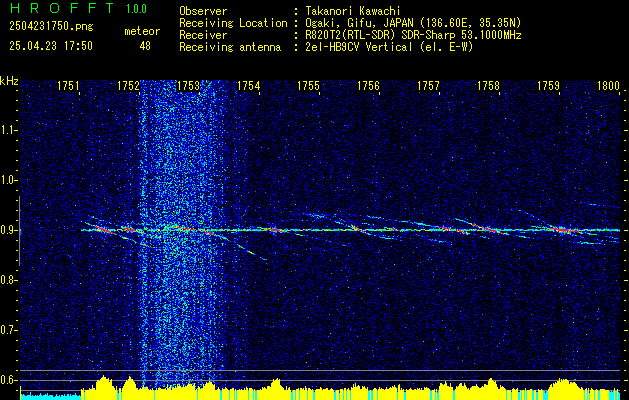Screen dimensions: 629x400
Task: Click the Ogaki, Gifu, JAPAN coordinates text
Action: [413, 23]
